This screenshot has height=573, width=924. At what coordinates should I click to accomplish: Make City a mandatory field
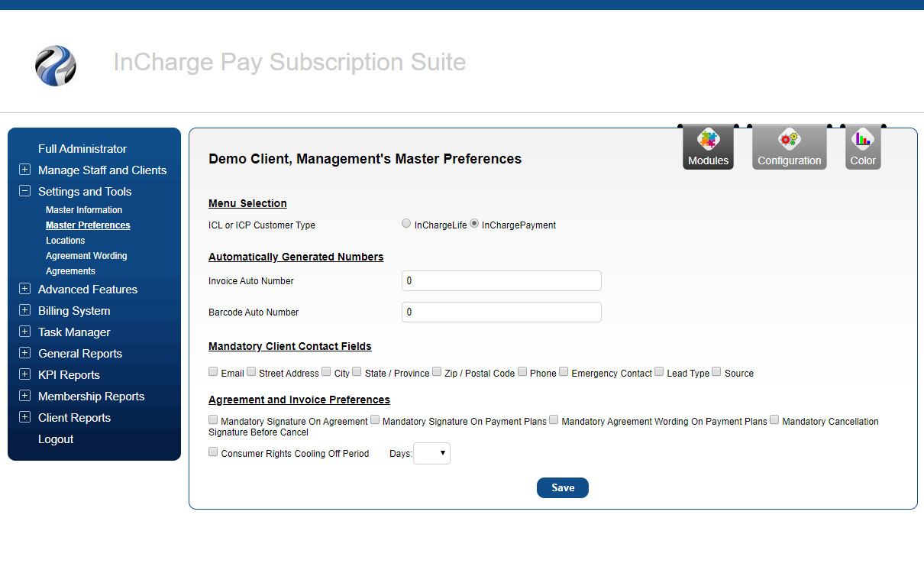click(326, 372)
